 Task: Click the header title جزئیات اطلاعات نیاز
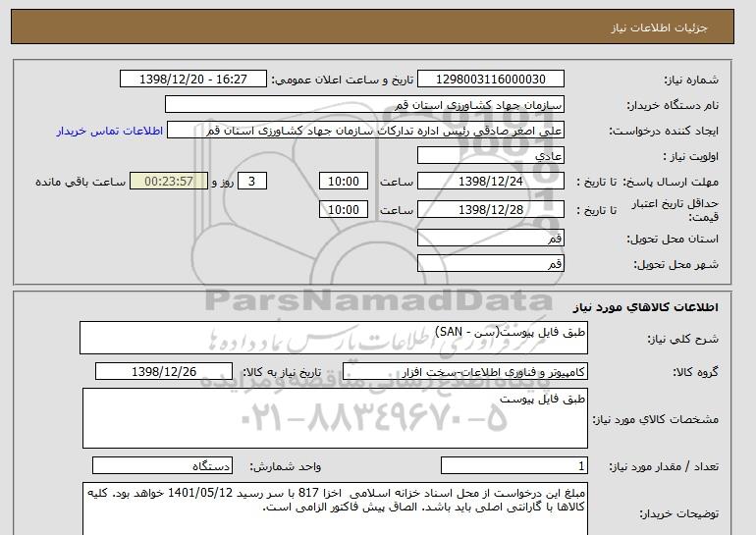[659, 27]
